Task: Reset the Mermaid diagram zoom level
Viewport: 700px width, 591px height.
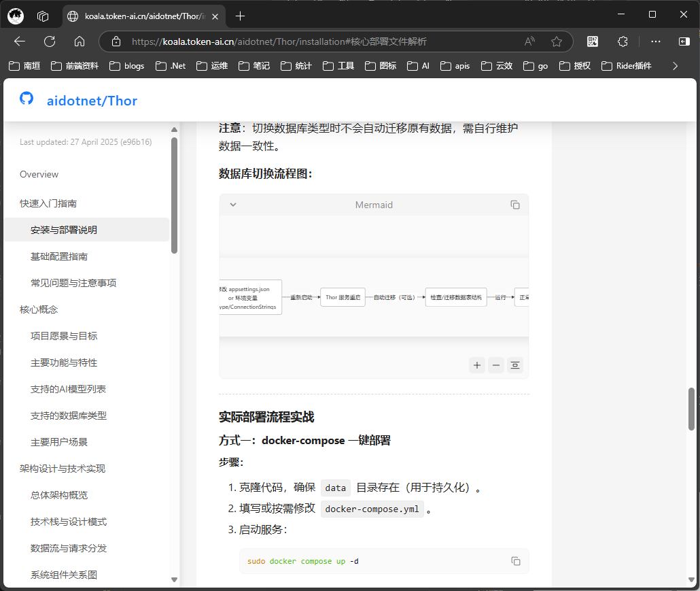Action: [514, 365]
